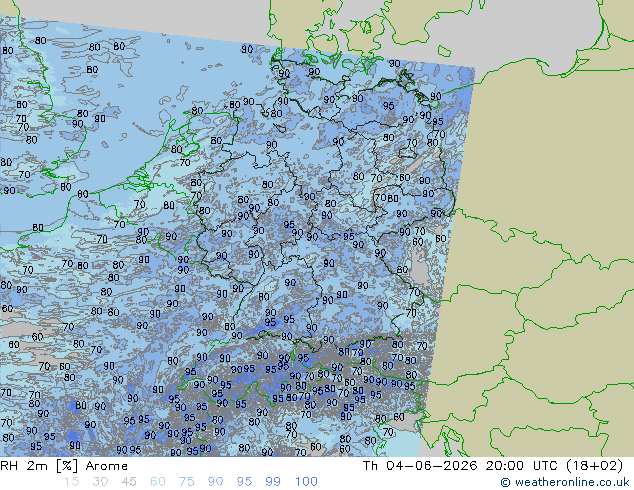Click the 'RH 2m [%] Arome' title label
Screen dimensions: 634x490
click(x=64, y=466)
